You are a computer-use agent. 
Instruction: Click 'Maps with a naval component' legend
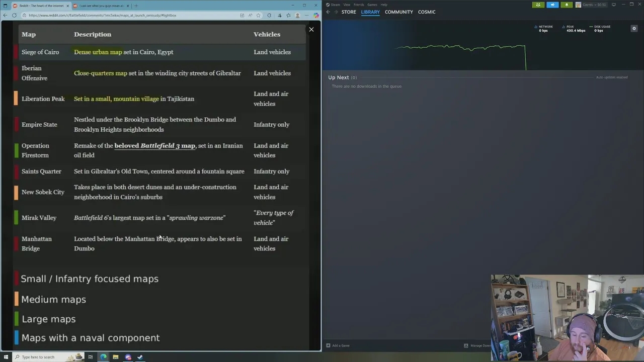pos(91,338)
